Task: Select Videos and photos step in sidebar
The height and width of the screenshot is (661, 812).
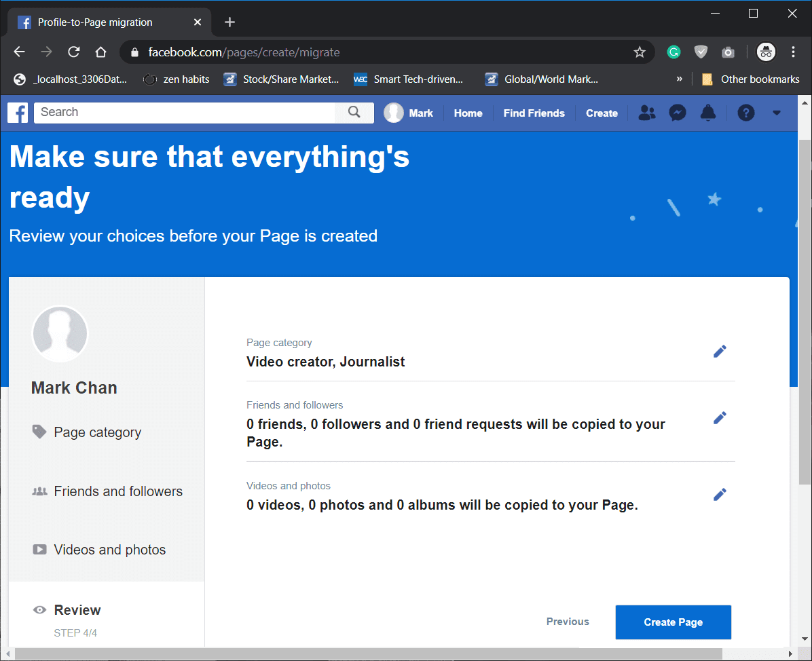Action: click(x=109, y=550)
